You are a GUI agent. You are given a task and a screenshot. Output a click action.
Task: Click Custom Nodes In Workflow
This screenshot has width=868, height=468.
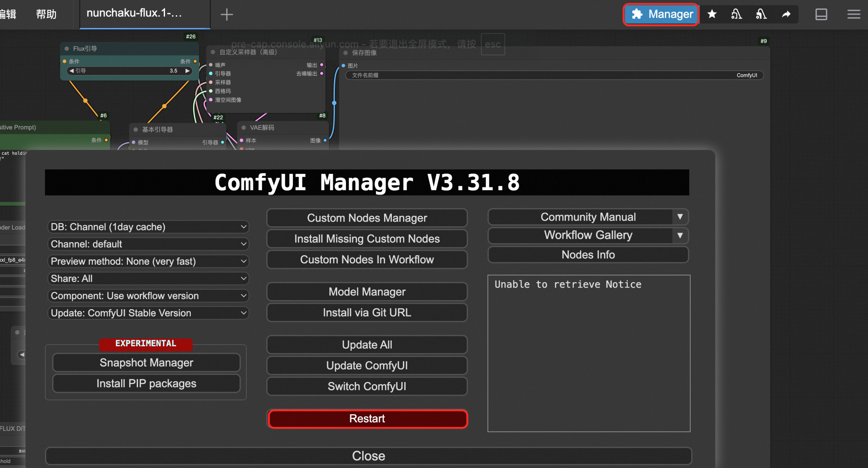367,260
